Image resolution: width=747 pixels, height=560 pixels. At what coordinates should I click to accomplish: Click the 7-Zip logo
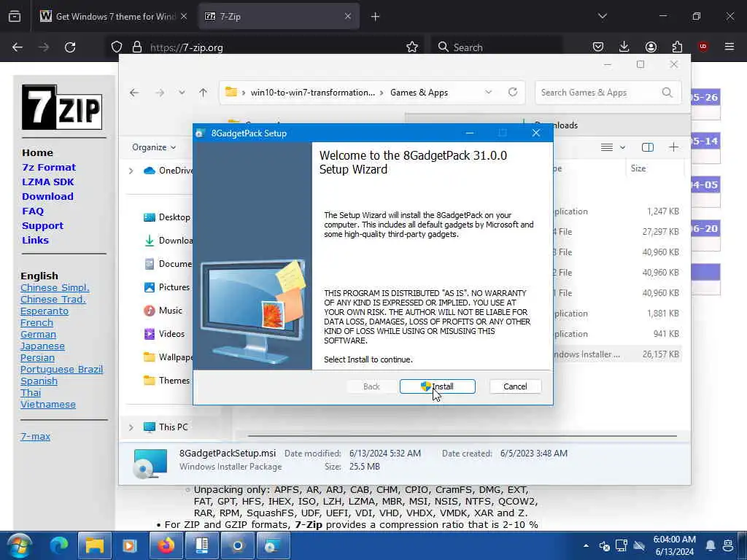pos(62,107)
